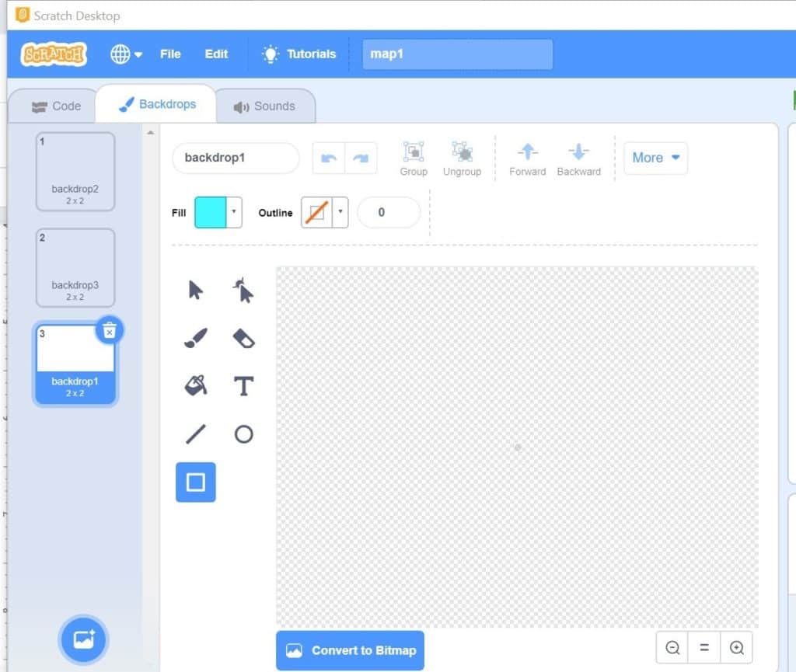Select the backdrop3 thumbnail
This screenshot has height=672, width=796.
pyautogui.click(x=75, y=268)
